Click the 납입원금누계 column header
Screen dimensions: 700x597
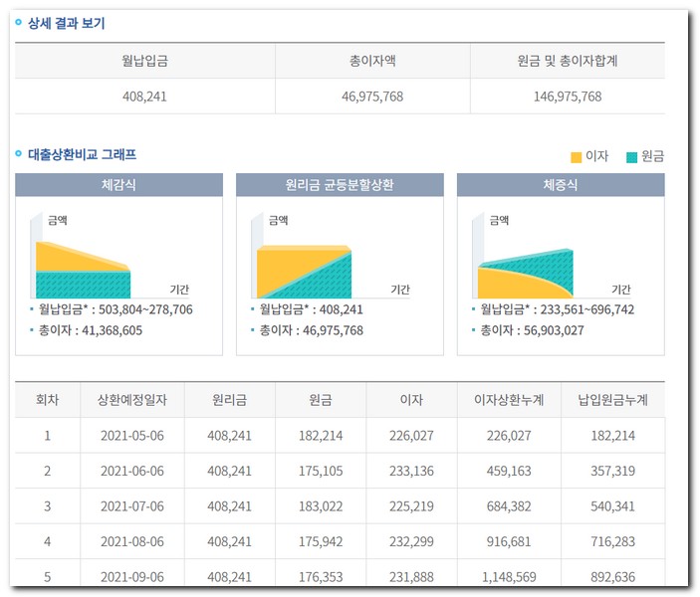[x=612, y=400]
